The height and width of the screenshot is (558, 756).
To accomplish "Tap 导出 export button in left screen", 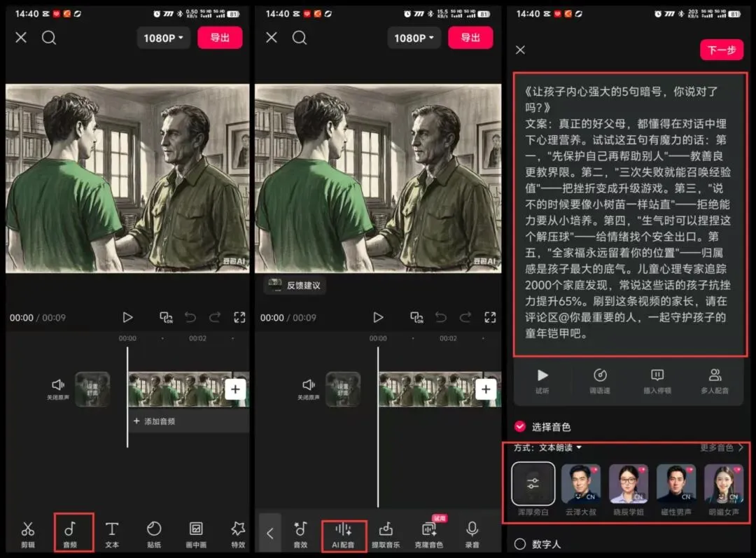I will point(220,38).
